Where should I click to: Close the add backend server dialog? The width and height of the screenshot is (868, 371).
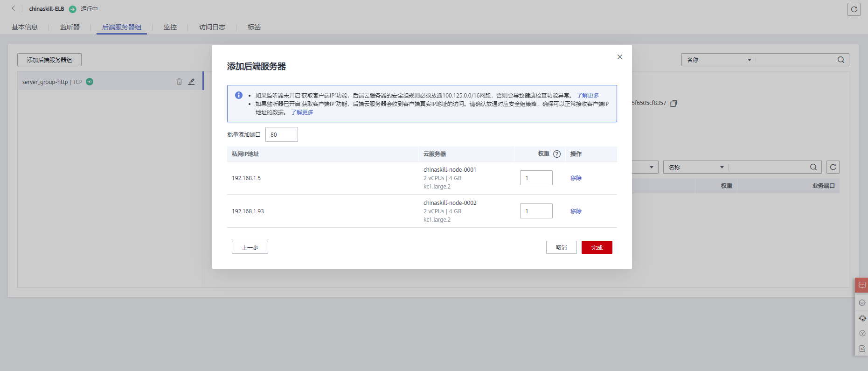(x=620, y=57)
